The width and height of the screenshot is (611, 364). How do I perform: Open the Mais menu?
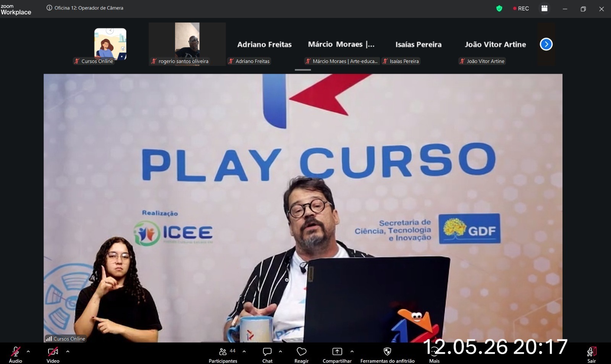pyautogui.click(x=434, y=356)
